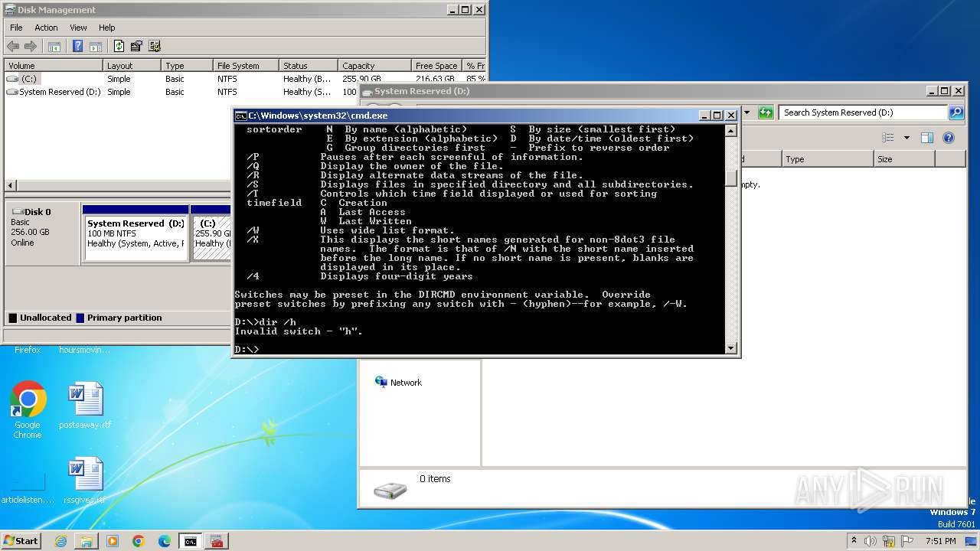This screenshot has width=980, height=551.
Task: Click the Forward arrow in Disk Management toolbar
Action: [31, 47]
